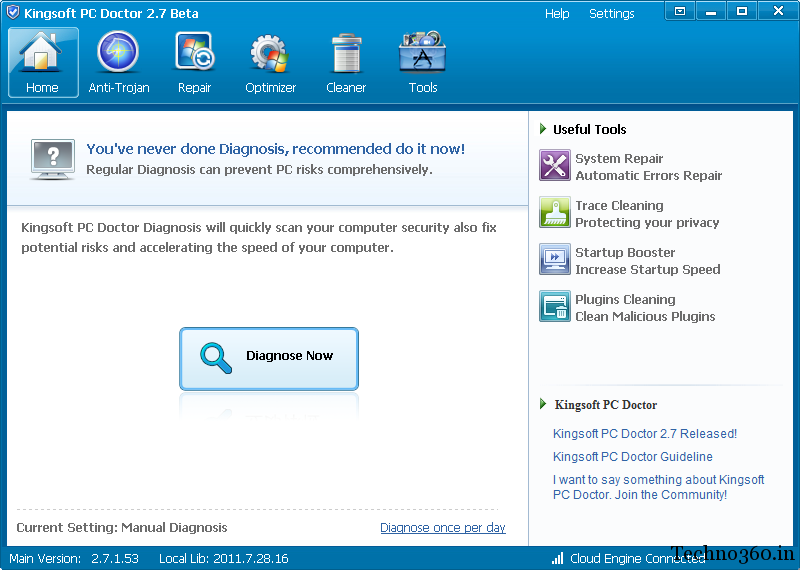Open the Help menu

(x=557, y=14)
